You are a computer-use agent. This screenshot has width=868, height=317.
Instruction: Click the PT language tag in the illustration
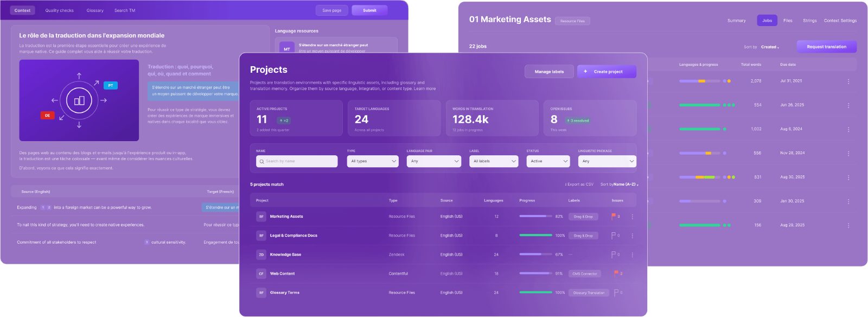point(111,85)
